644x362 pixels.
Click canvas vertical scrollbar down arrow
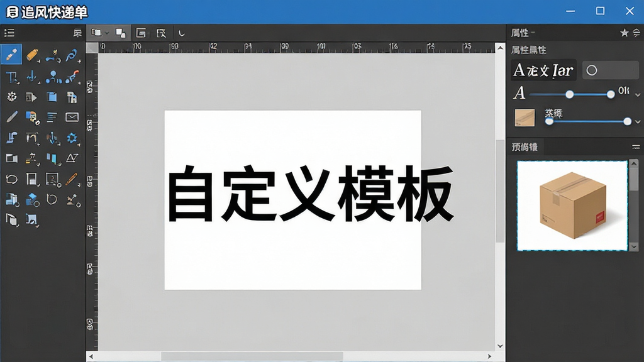click(x=500, y=346)
